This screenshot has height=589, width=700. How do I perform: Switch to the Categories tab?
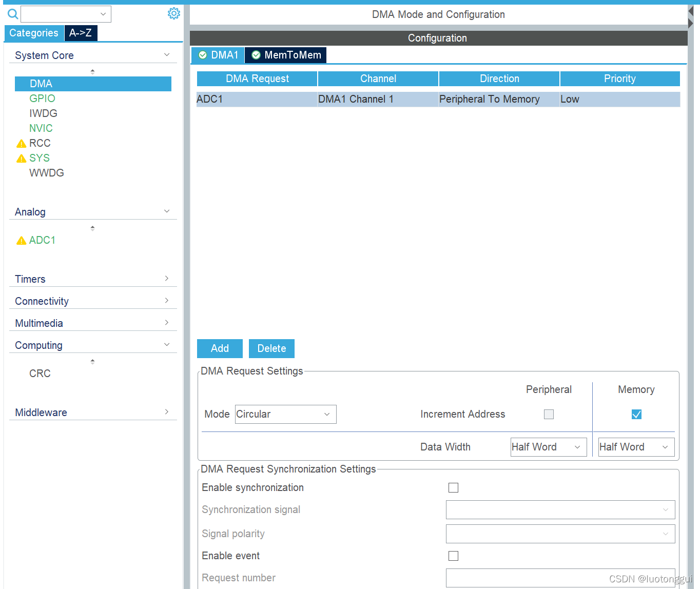pos(34,33)
